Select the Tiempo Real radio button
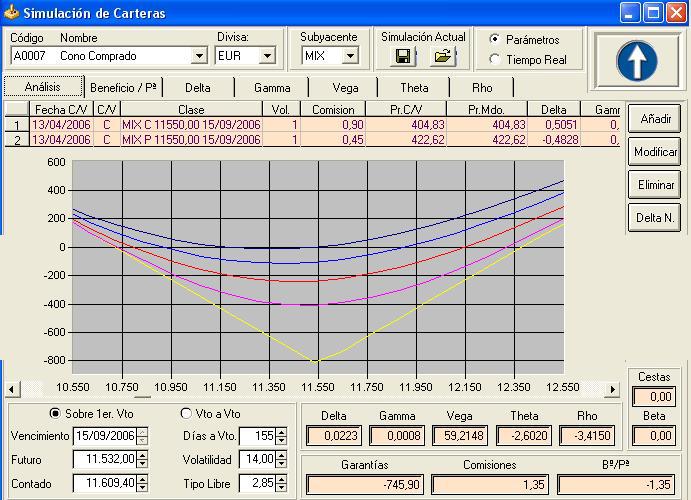The image size is (691, 500). (x=495, y=59)
